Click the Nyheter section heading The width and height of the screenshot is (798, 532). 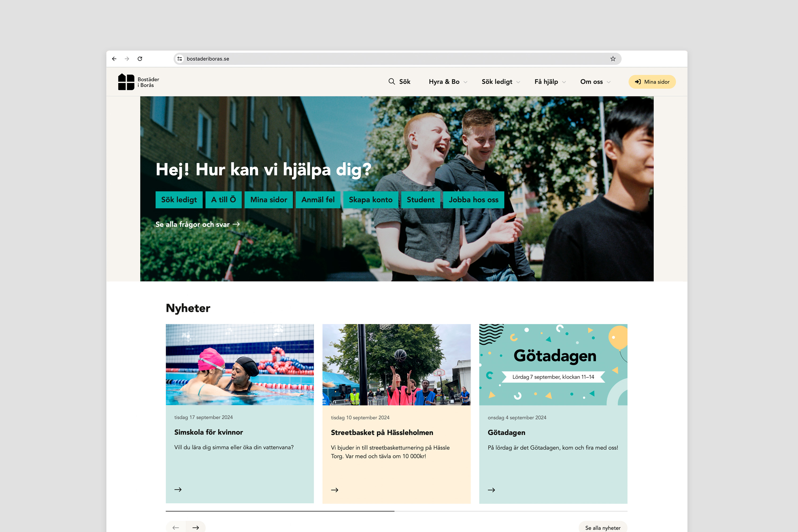coord(188,308)
